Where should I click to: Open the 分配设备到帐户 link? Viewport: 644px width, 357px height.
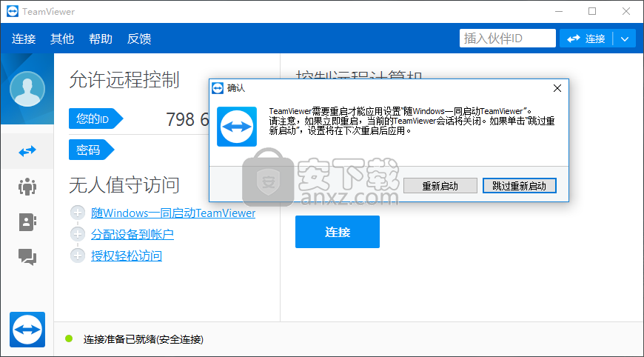coord(133,234)
